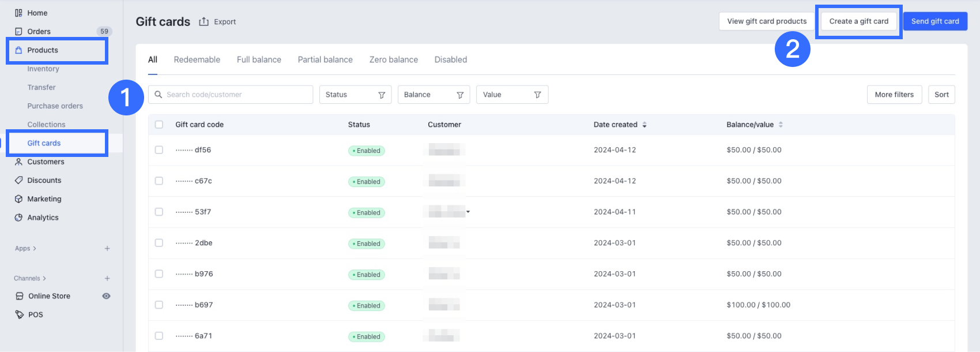Tick the select-all checkbox in table header
The height and width of the screenshot is (352, 980).
[159, 125]
